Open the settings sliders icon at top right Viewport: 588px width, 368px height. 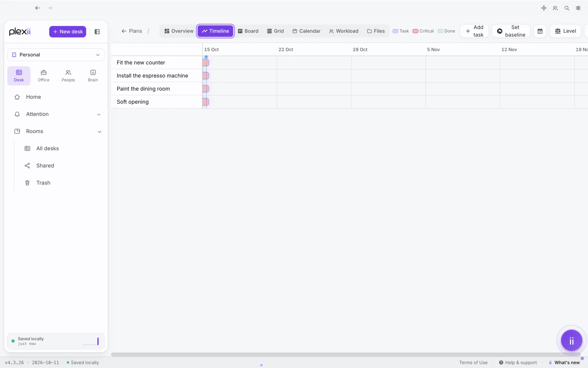coord(578,8)
